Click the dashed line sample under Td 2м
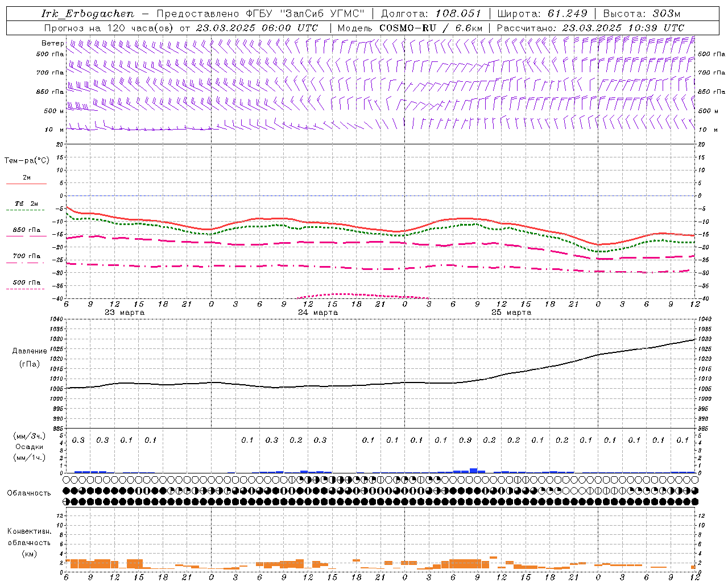 (26, 210)
